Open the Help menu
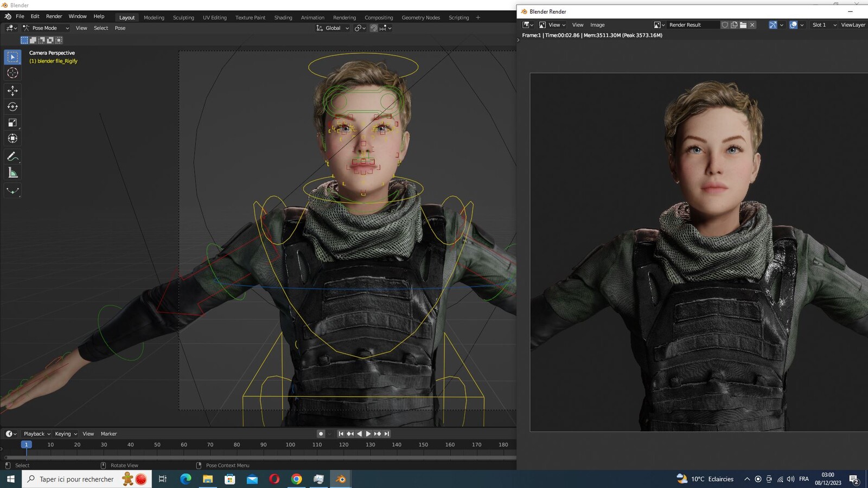868x488 pixels. 99,16
